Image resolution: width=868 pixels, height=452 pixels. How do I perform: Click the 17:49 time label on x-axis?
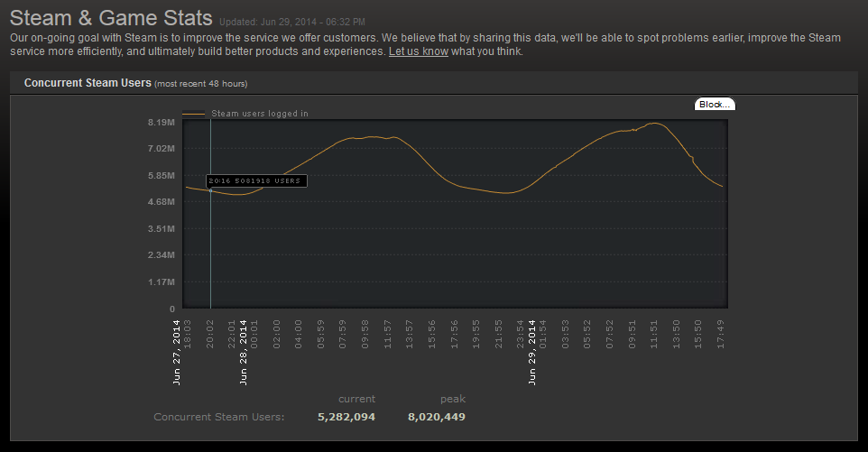click(720, 333)
